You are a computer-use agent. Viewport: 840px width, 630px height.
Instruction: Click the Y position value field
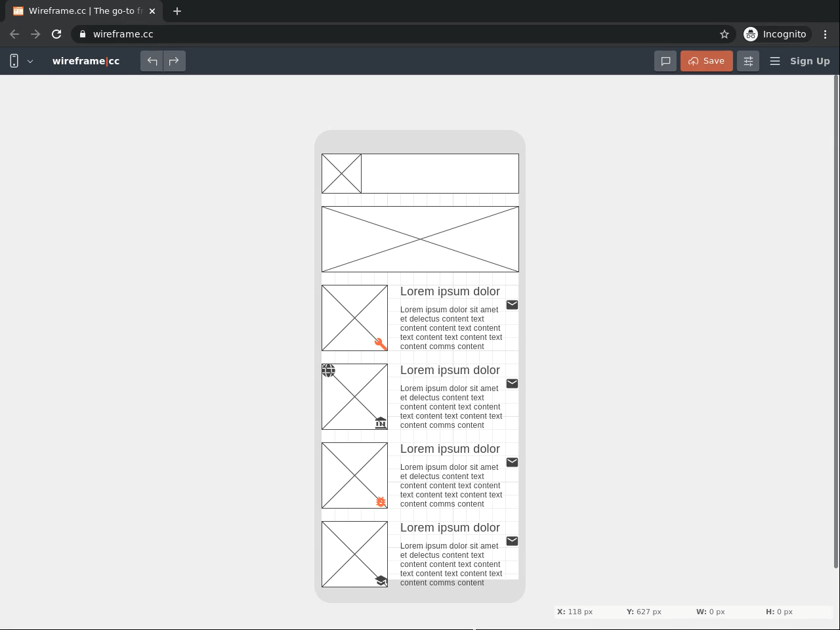[x=649, y=612]
